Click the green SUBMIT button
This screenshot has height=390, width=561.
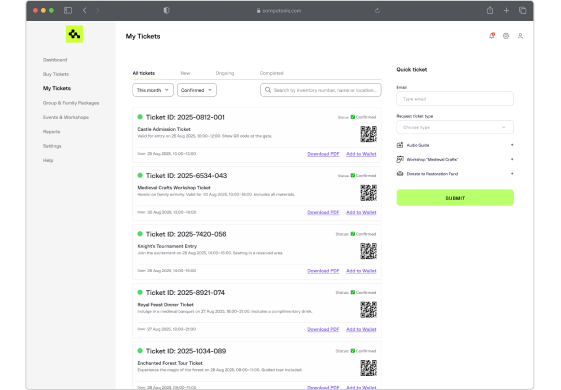pyautogui.click(x=455, y=198)
